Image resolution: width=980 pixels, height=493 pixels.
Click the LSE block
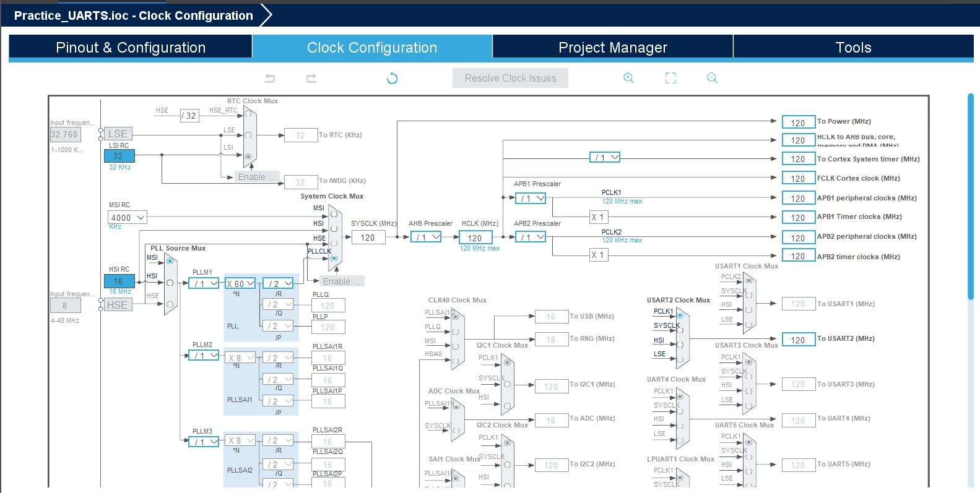pyautogui.click(x=118, y=134)
